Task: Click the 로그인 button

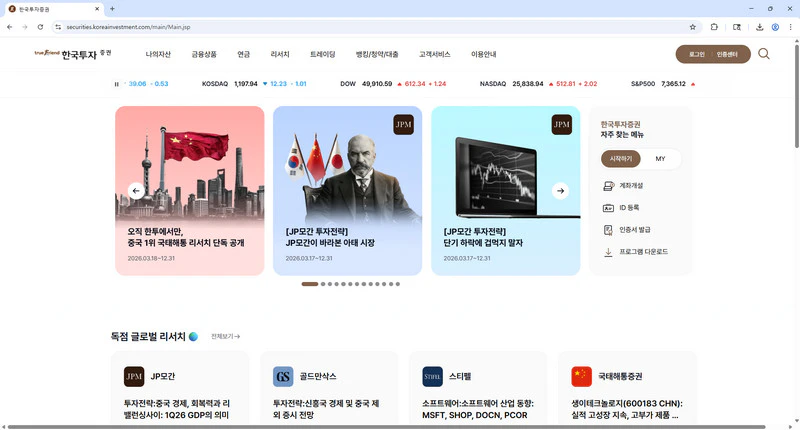Action: click(696, 55)
